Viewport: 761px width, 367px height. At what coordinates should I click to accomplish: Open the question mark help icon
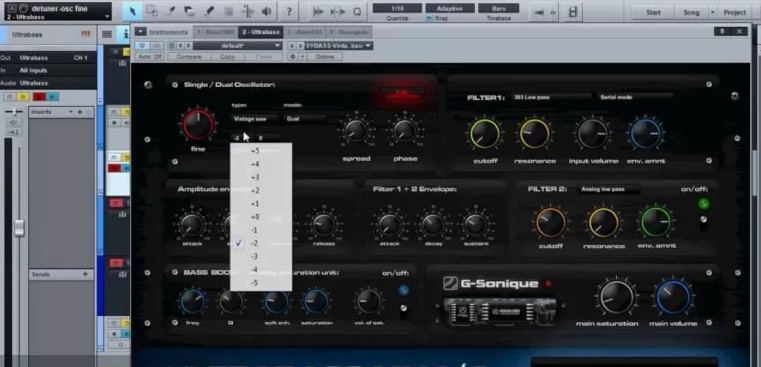pos(289,12)
